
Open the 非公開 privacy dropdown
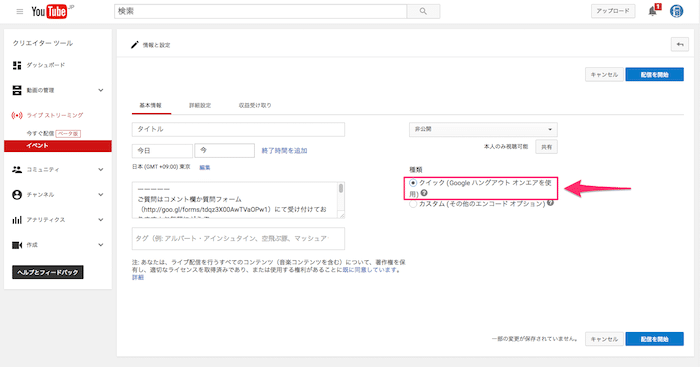click(x=483, y=129)
